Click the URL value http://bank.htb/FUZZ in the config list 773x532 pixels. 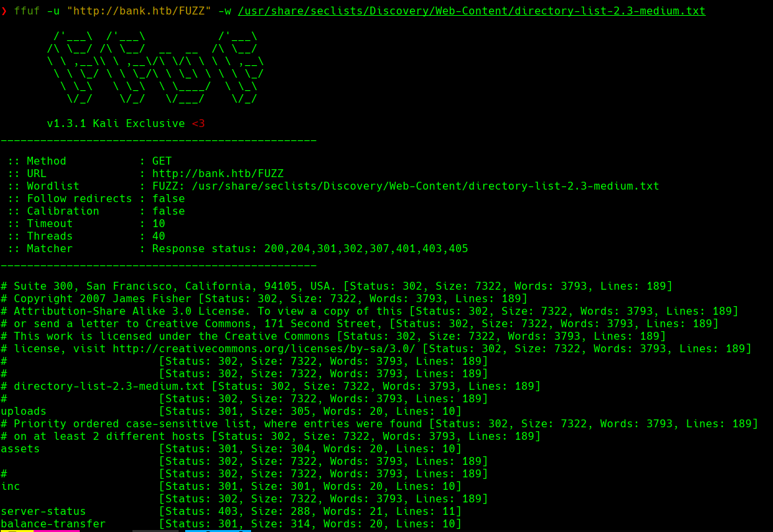(218, 174)
